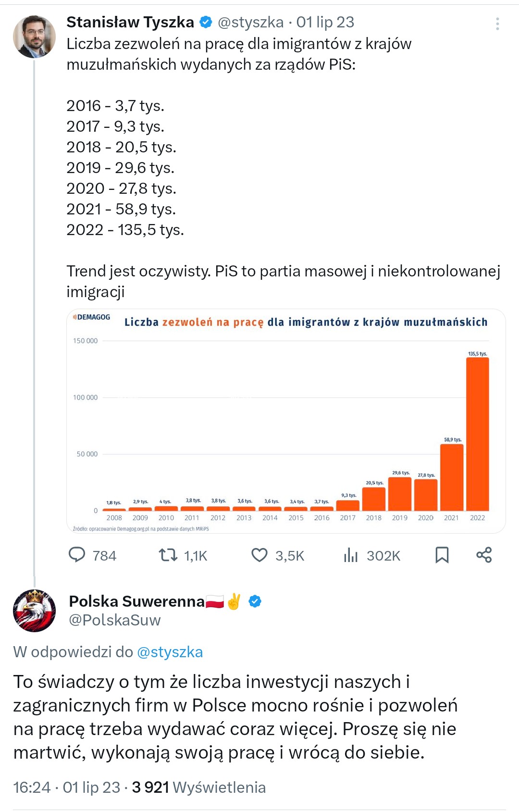This screenshot has height=812, width=519.
Task: Repost the tweet using retweet icon
Action: click(168, 555)
